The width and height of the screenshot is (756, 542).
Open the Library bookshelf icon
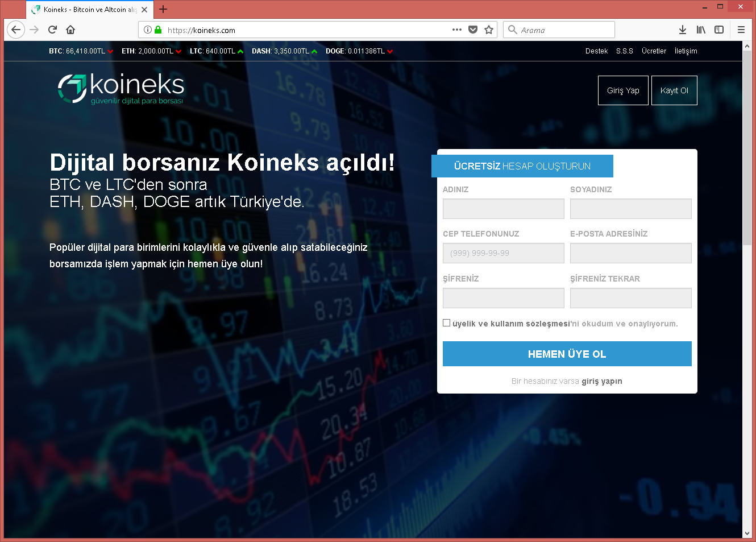[701, 30]
